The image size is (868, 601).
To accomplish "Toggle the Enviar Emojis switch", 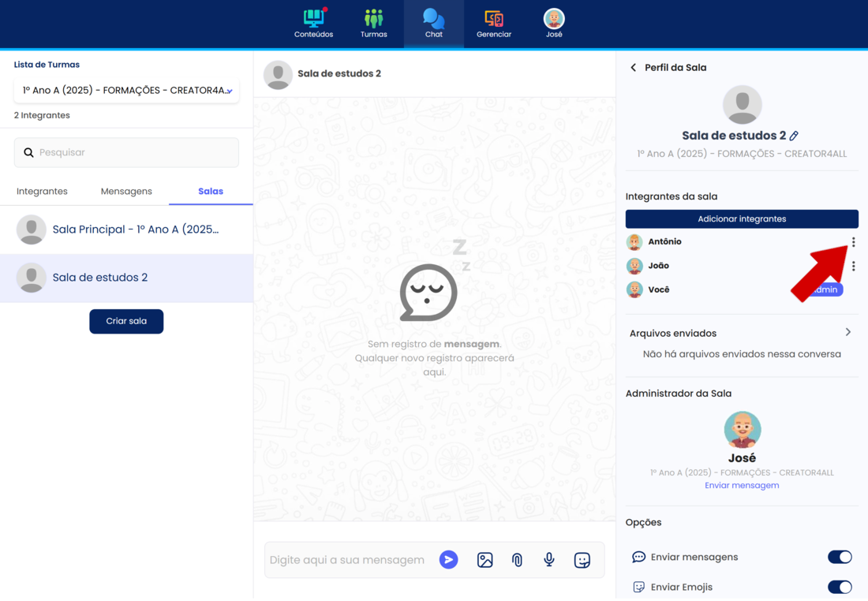I will pos(840,587).
